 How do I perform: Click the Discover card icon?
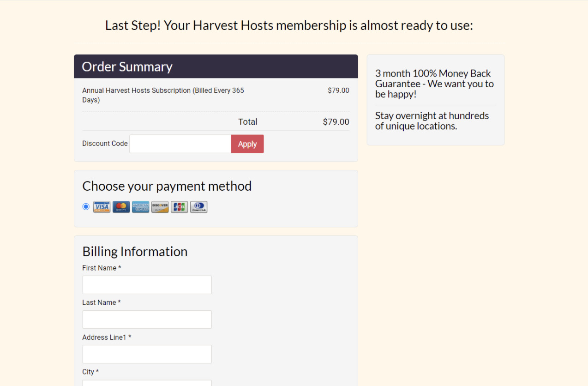[x=160, y=207]
